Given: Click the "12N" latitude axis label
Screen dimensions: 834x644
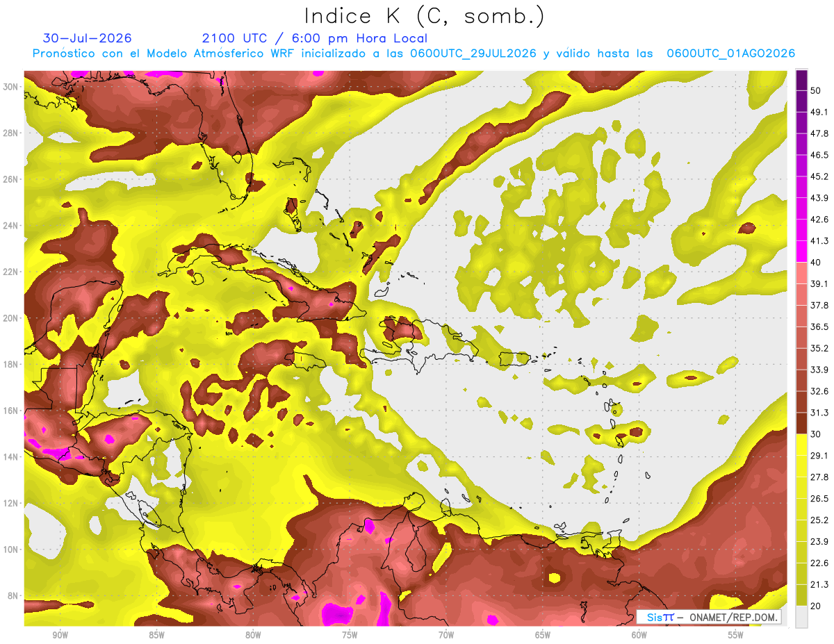Looking at the screenshot, I should (10, 503).
